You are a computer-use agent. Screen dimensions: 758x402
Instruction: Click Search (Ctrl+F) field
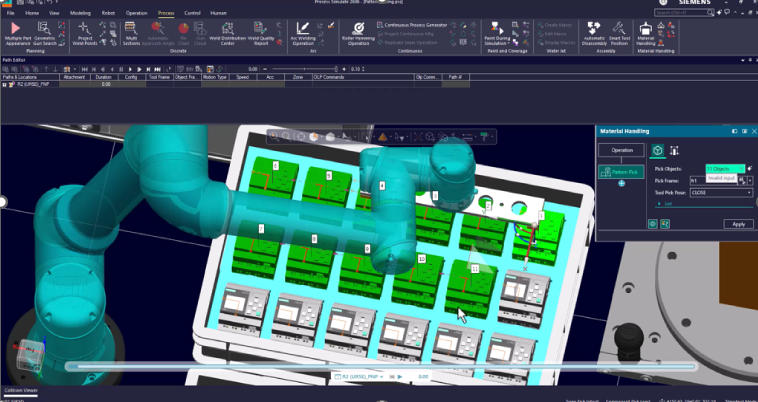(x=684, y=13)
